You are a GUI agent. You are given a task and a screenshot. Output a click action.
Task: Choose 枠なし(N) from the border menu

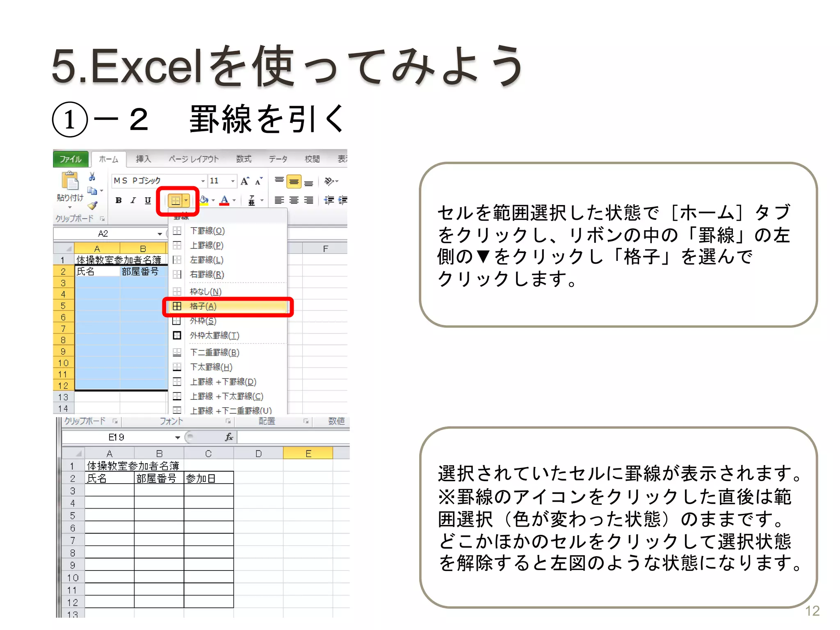(228, 292)
